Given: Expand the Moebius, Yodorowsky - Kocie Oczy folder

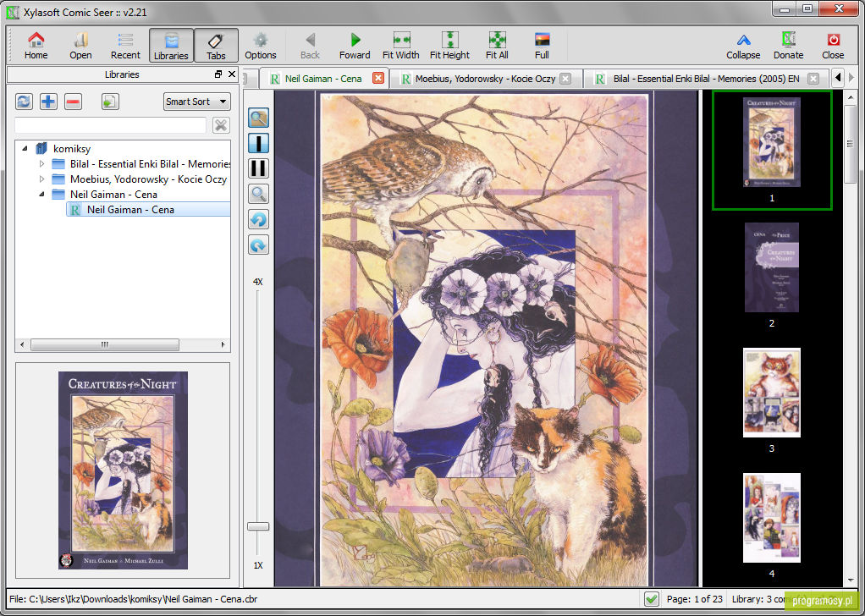Looking at the screenshot, I should pos(41,179).
